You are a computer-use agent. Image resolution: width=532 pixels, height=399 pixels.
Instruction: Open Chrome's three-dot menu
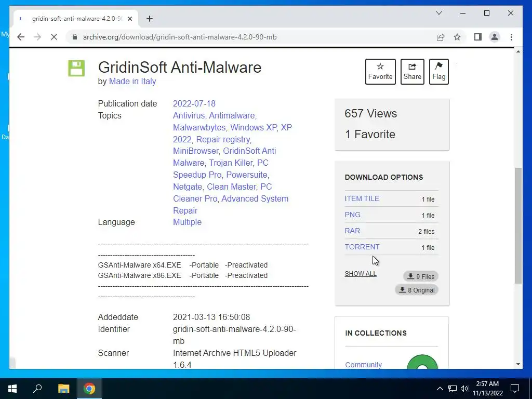(x=511, y=37)
